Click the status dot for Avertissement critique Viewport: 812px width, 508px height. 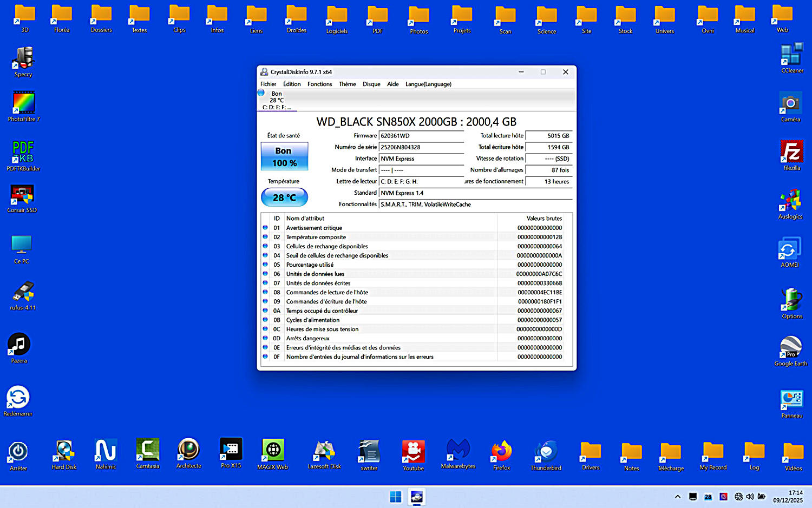point(265,228)
